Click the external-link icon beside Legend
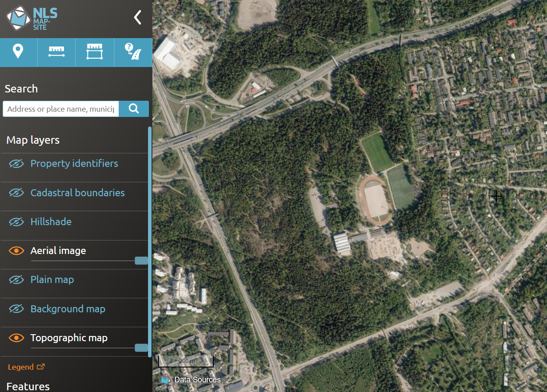Screen dimensions: 547x392 tap(41, 367)
